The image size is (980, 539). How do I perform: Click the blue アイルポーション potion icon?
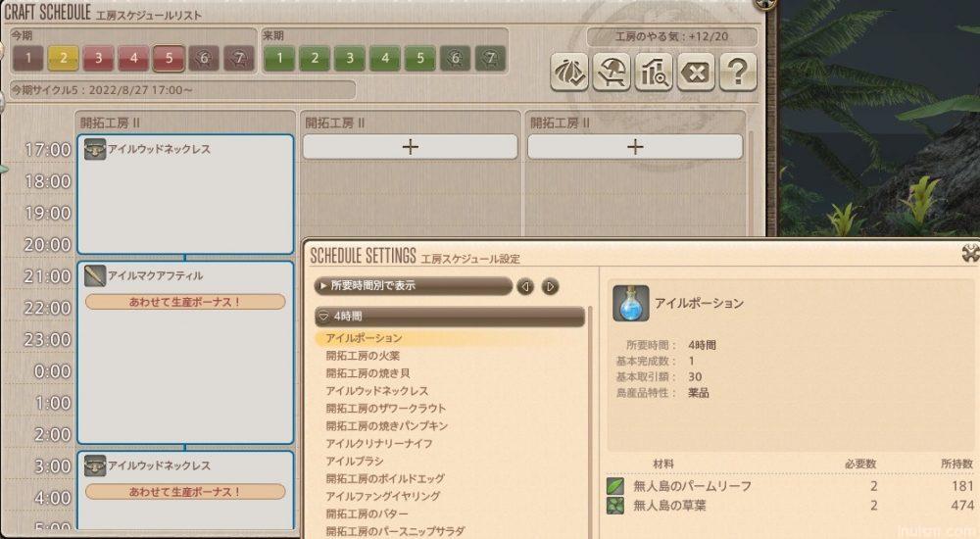tap(630, 304)
